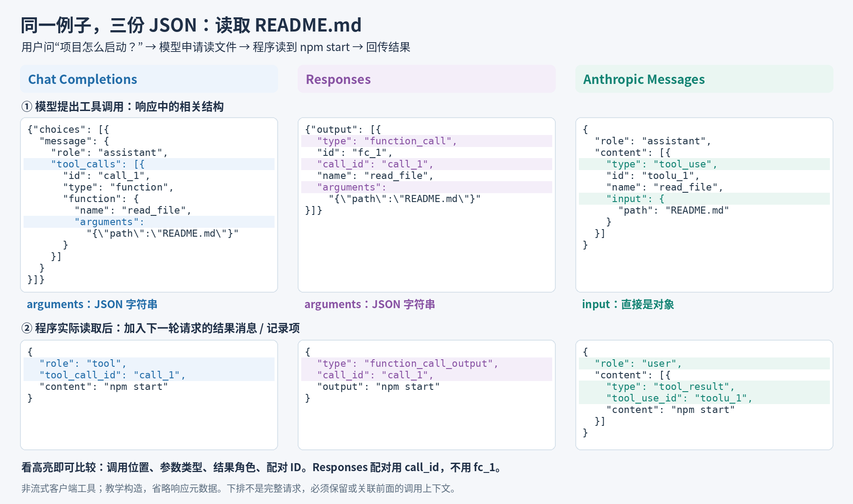
Task: Click the highlighted "arguments": line in Responses
Action: click(x=426, y=187)
